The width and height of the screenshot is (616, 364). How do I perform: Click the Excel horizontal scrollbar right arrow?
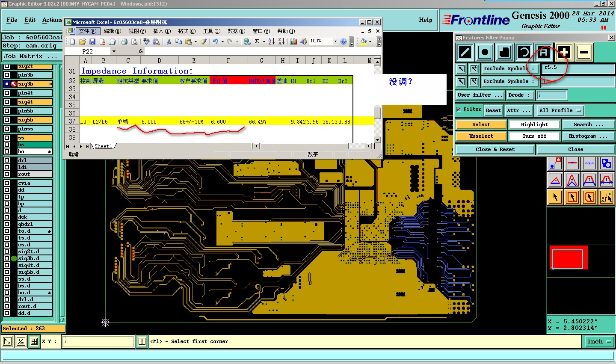pyautogui.click(x=369, y=146)
